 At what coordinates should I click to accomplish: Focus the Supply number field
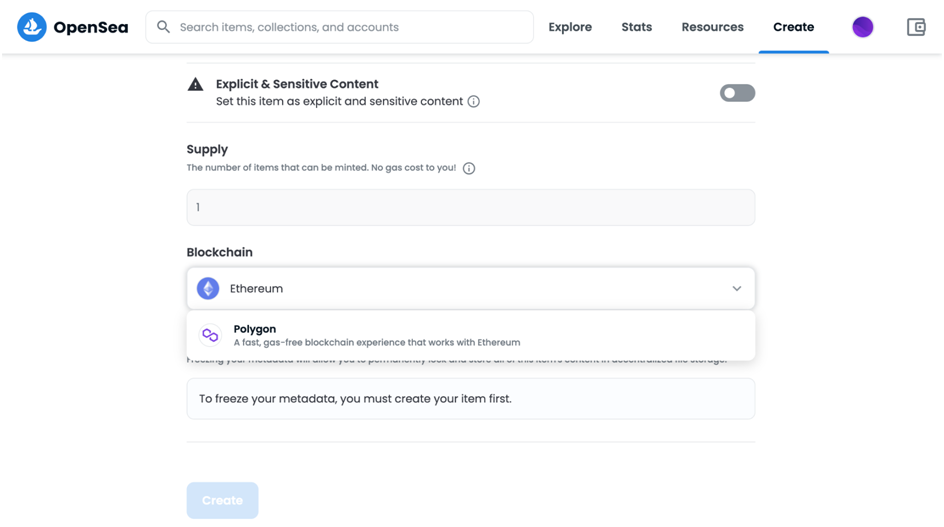click(470, 207)
